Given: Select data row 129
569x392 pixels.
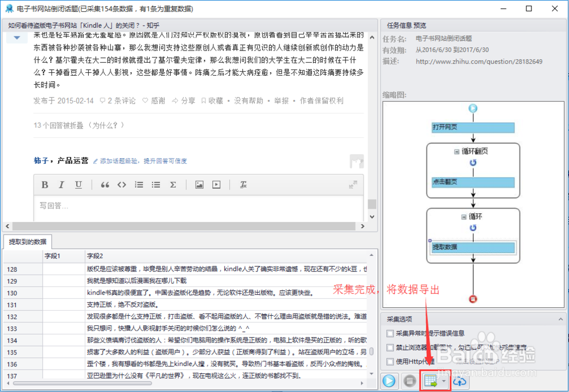Looking at the screenshot, I should point(185,281).
